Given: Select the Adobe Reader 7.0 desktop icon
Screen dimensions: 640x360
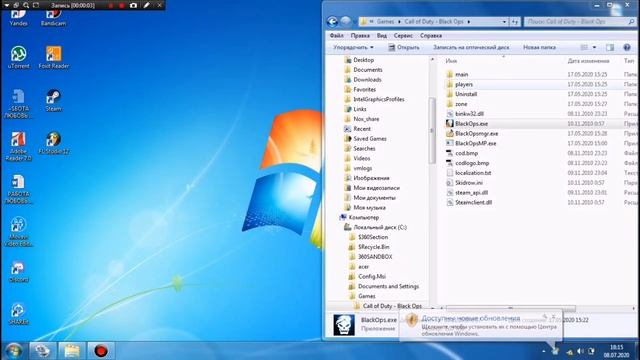Looking at the screenshot, I should pyautogui.click(x=18, y=147).
